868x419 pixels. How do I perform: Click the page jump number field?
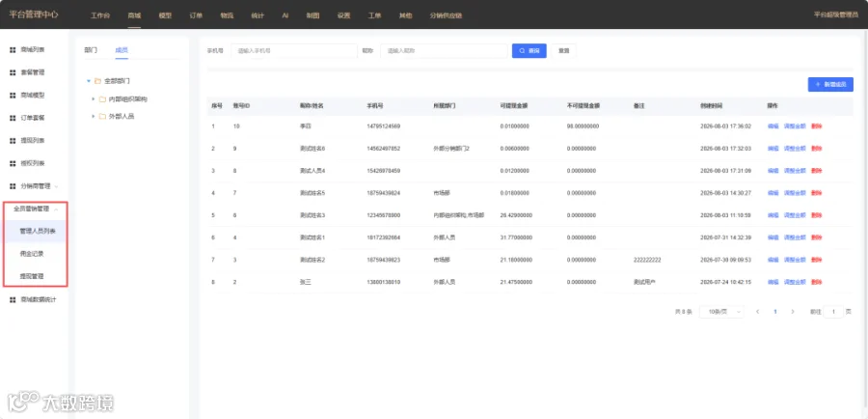pyautogui.click(x=833, y=312)
